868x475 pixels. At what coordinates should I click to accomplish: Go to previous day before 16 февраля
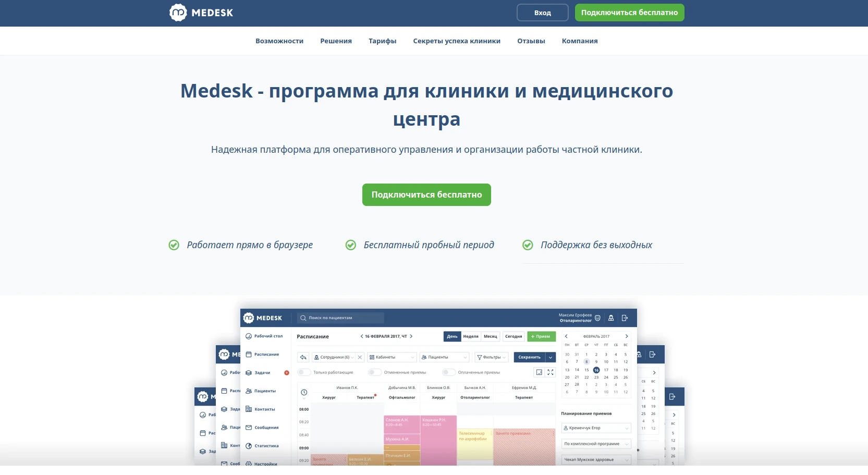tap(362, 336)
